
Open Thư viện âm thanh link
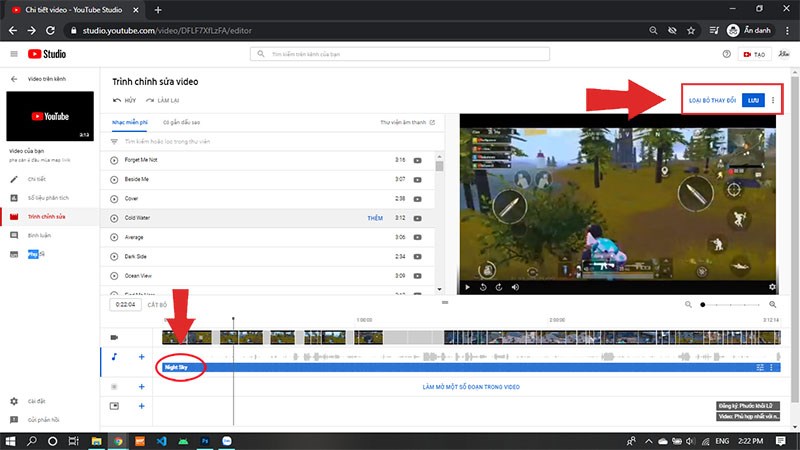[407, 122]
